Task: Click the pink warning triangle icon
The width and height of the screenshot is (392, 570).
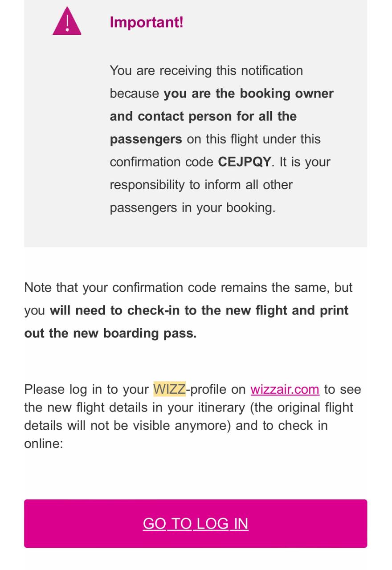Action: 67,21
